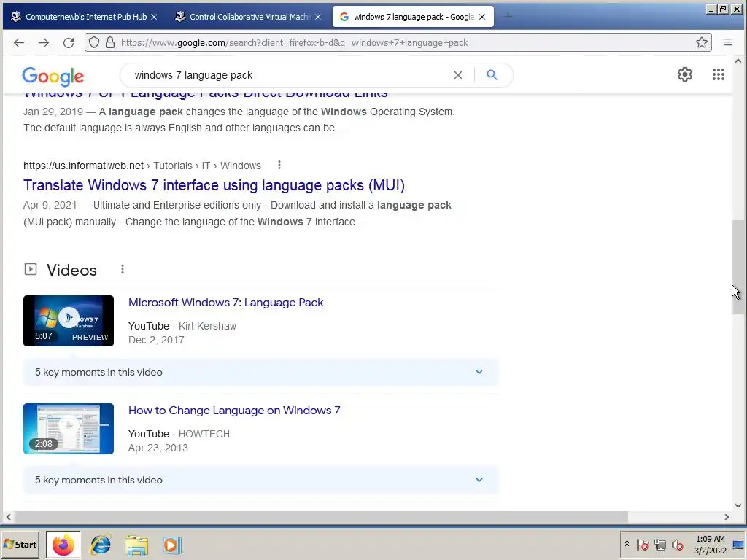
Task: Click the 'Apr 23, 2013' date text
Action: pyautogui.click(x=158, y=448)
